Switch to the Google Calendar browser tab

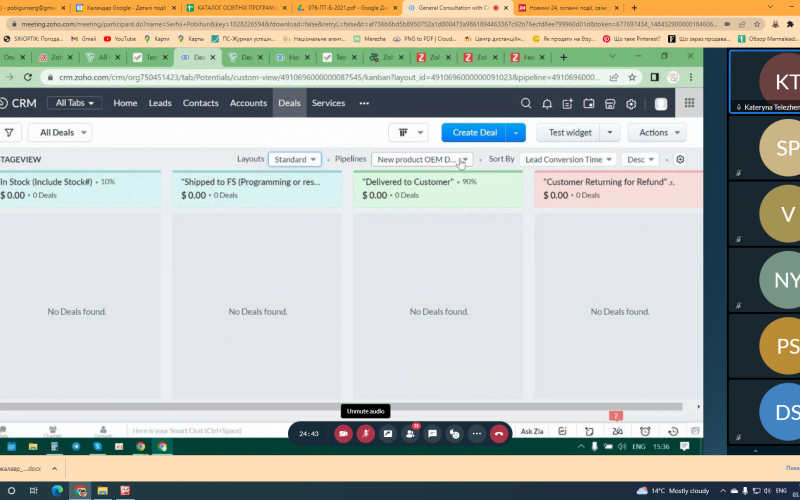coord(126,8)
